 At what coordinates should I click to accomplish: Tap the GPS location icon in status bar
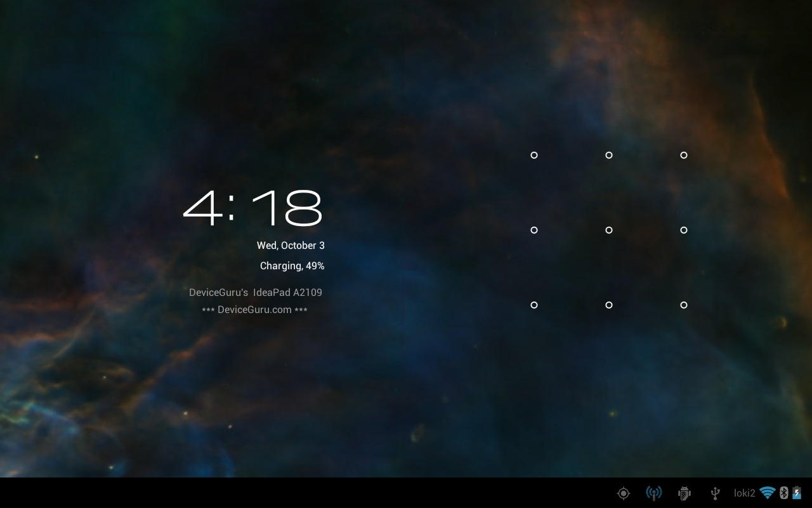624,493
